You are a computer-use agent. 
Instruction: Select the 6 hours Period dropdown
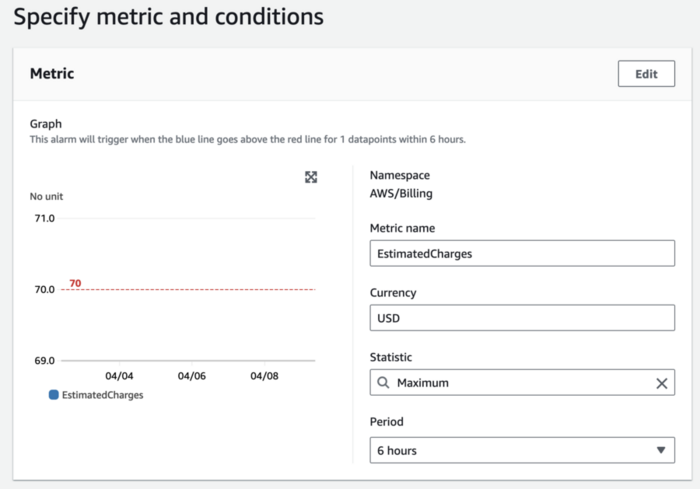521,450
